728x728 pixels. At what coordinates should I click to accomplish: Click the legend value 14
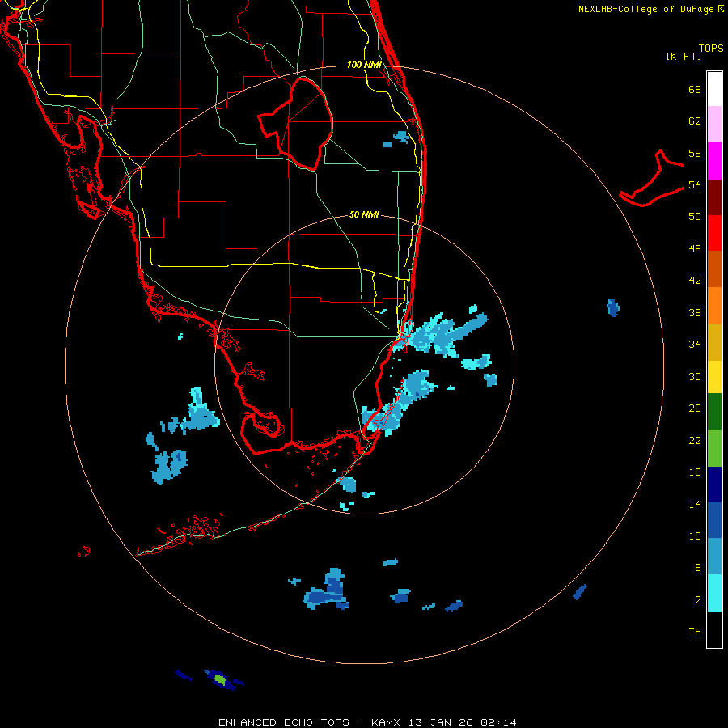tap(695, 504)
